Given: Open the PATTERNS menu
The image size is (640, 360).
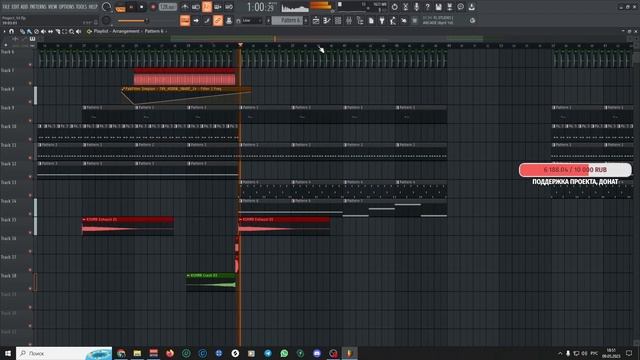Looking at the screenshot, I should 38,7.
